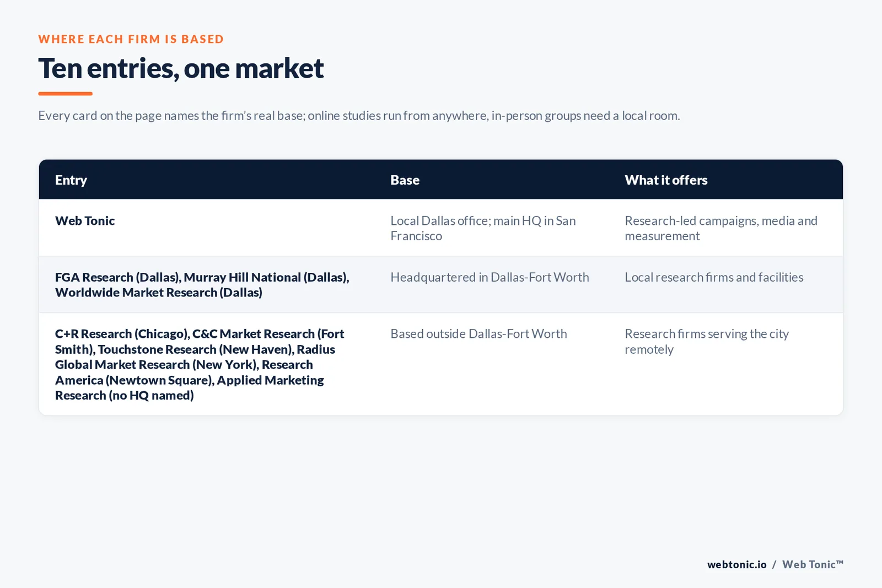882x588 pixels.
Task: Click the 'Entry' column header
Action: pos(71,180)
